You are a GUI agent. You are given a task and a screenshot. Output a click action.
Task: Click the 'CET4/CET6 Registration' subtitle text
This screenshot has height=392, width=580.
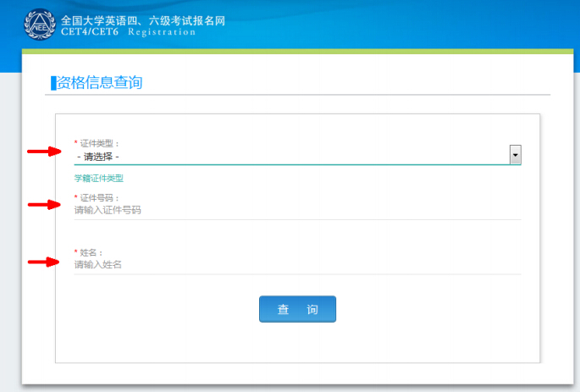[128, 32]
